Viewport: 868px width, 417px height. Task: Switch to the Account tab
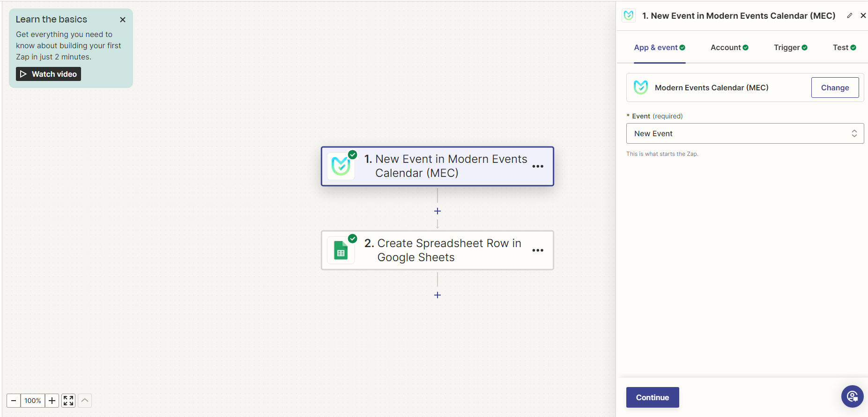[729, 47]
